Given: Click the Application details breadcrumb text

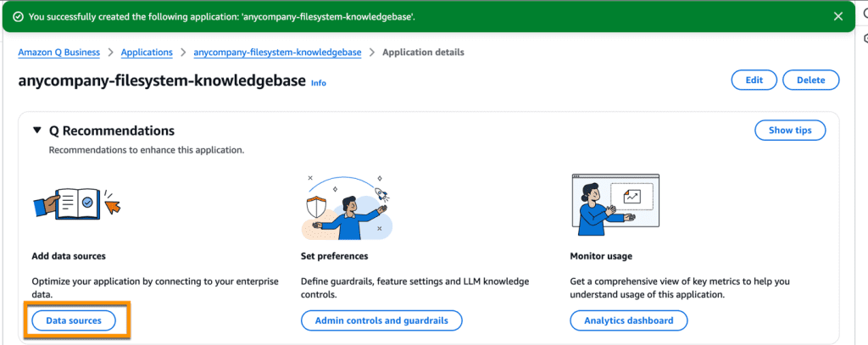Looking at the screenshot, I should (423, 53).
